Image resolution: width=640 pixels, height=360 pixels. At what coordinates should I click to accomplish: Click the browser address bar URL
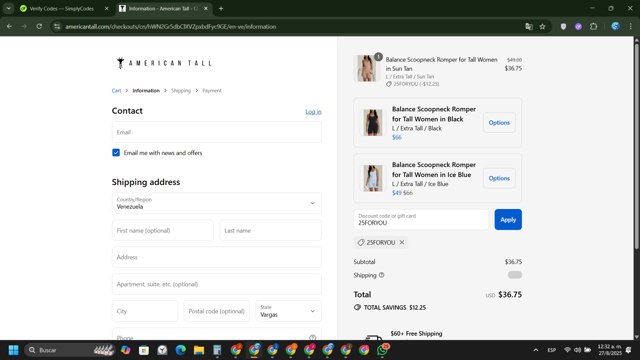tap(171, 27)
